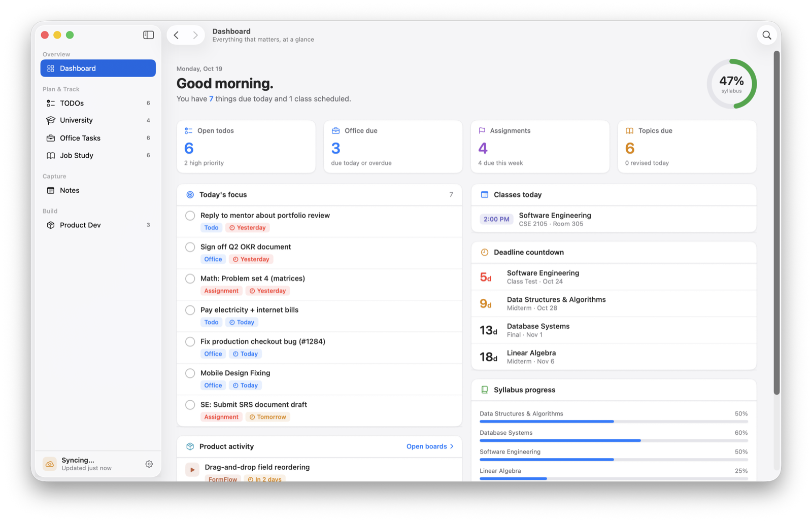Image resolution: width=812 pixels, height=522 pixels.
Task: Open Job Study in sidebar
Action: [x=98, y=155]
